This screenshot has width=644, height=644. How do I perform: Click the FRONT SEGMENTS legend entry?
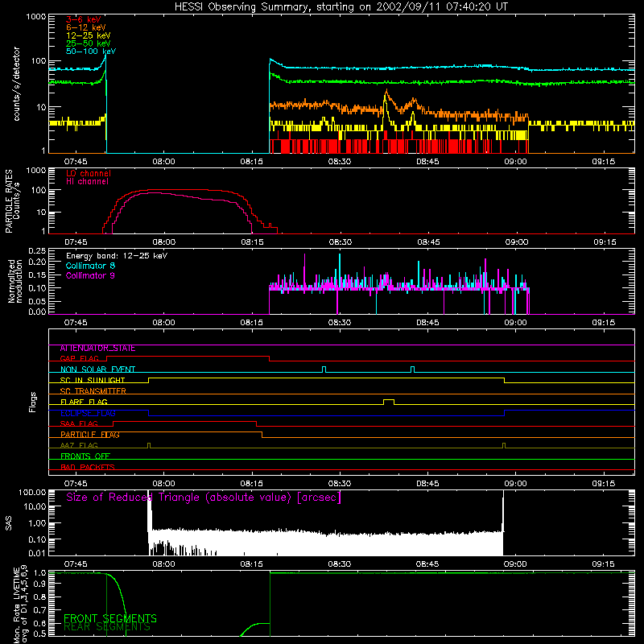[x=110, y=618]
